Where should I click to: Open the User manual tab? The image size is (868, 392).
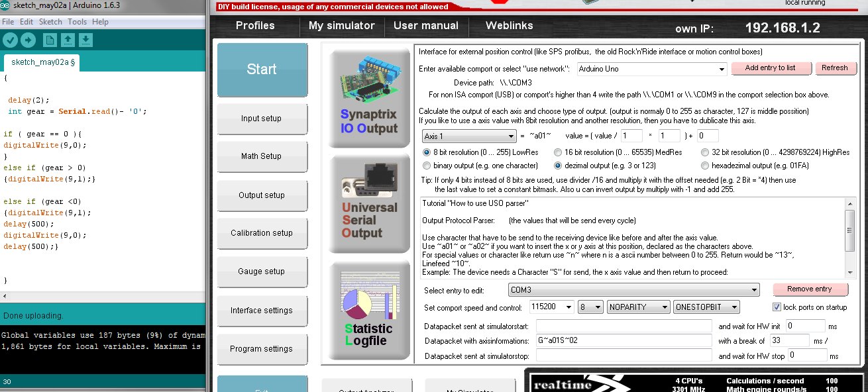point(426,26)
